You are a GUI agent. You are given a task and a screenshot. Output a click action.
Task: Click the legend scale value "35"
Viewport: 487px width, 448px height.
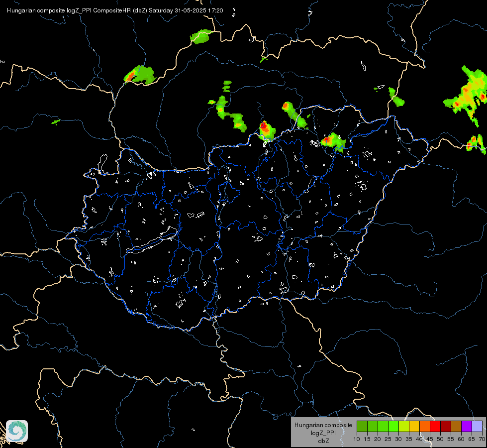point(409,440)
